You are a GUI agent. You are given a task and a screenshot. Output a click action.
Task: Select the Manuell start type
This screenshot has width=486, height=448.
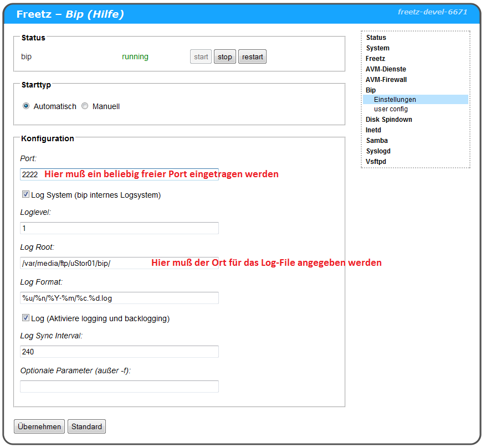85,106
